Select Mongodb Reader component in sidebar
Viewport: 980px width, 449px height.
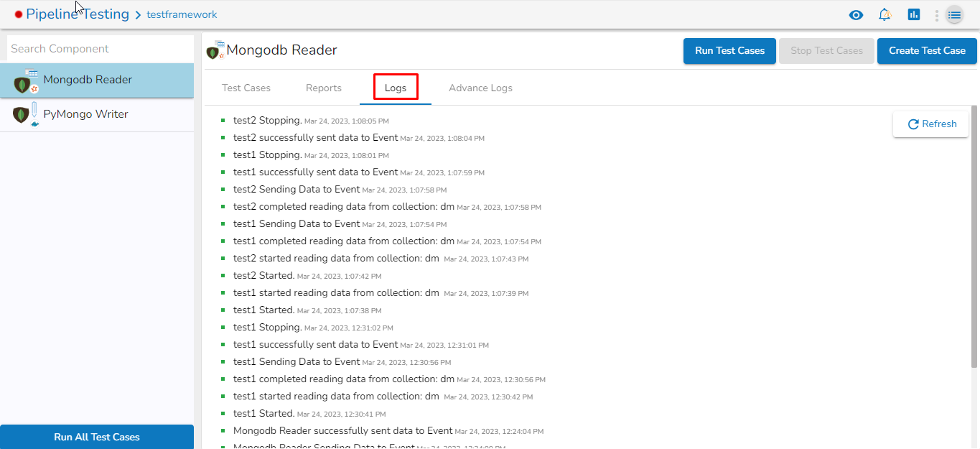coord(97,80)
